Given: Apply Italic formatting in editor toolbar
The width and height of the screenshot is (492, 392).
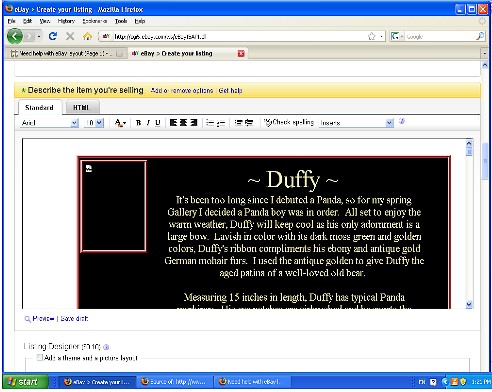Looking at the screenshot, I should (x=148, y=123).
